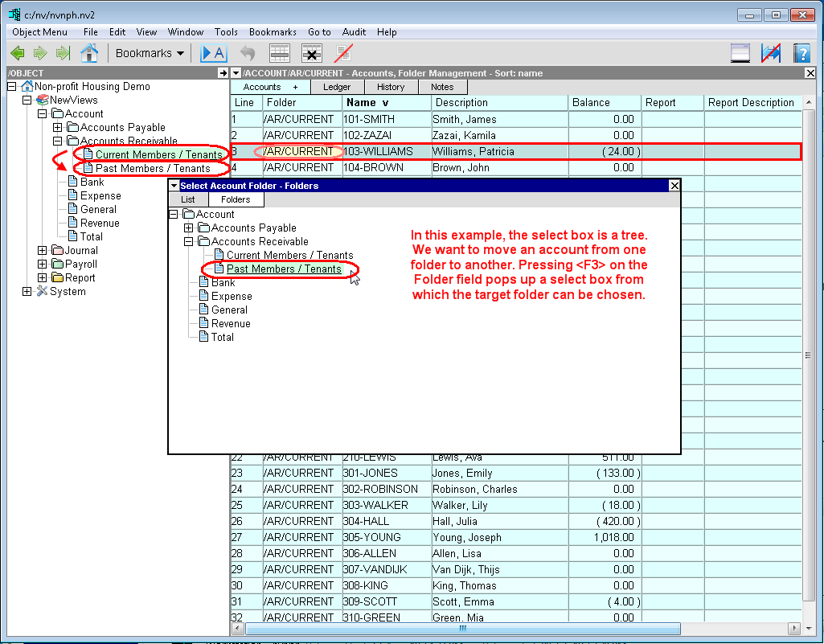Screen dimensions: 824x644
Task: Click the delete row X icon
Action: click(312, 53)
